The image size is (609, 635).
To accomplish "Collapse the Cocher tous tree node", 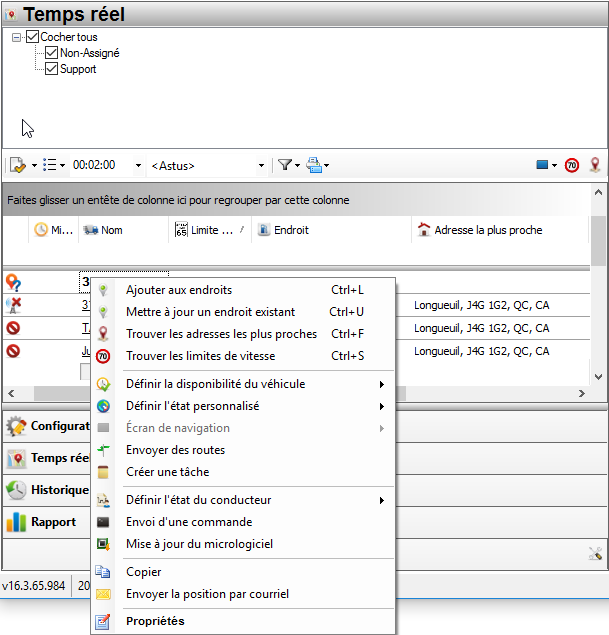I will click(17, 37).
